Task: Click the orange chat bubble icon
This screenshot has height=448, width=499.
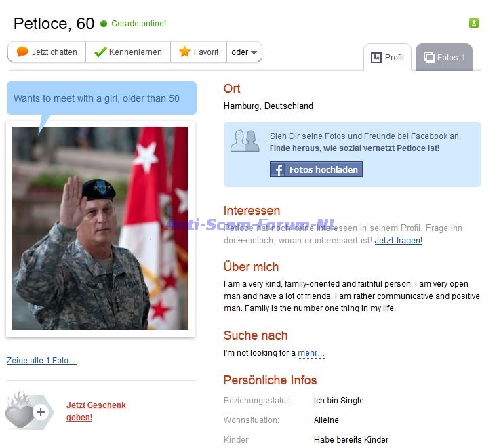Action: pyautogui.click(x=22, y=52)
